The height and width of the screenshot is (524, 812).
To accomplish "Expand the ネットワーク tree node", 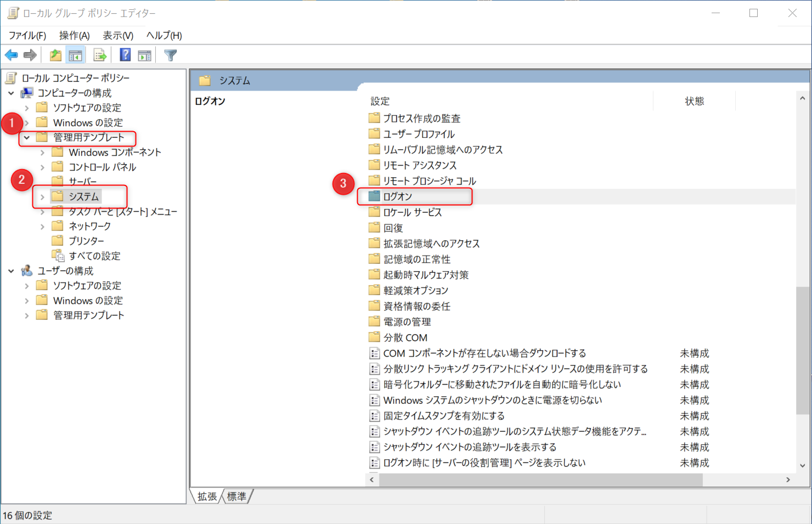I will click(43, 226).
